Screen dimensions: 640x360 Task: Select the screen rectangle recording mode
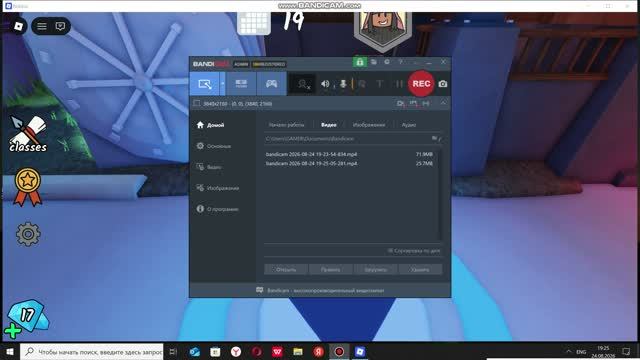(204, 84)
